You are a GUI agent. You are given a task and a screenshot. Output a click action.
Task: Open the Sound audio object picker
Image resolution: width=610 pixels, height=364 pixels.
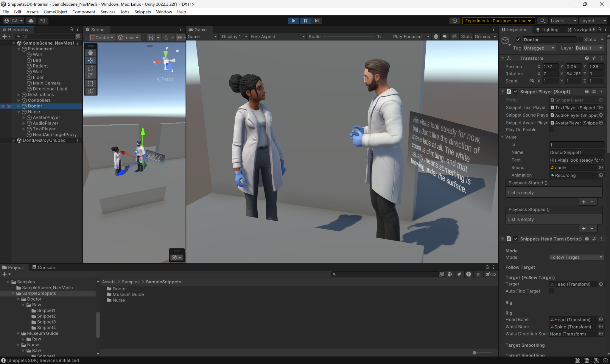601,168
